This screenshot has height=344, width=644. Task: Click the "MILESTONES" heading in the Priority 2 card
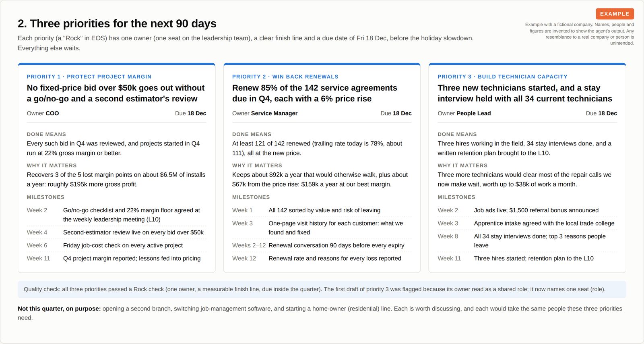coord(251,197)
